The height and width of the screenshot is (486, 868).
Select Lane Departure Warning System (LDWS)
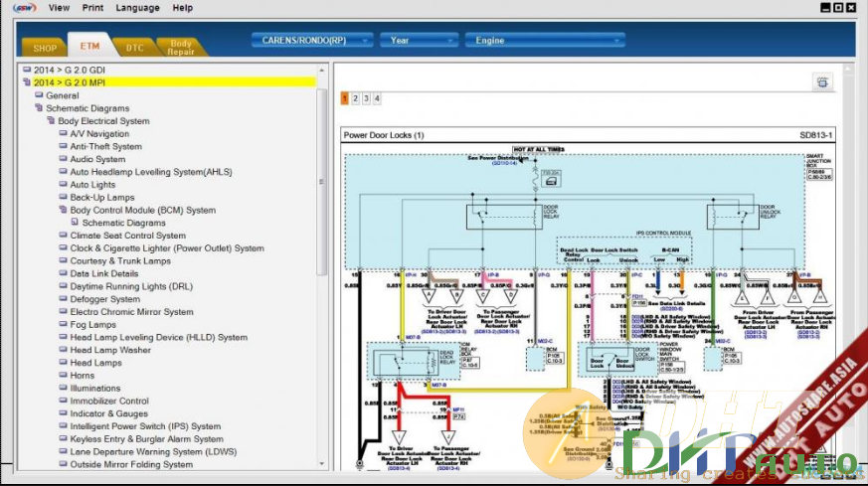click(x=153, y=451)
